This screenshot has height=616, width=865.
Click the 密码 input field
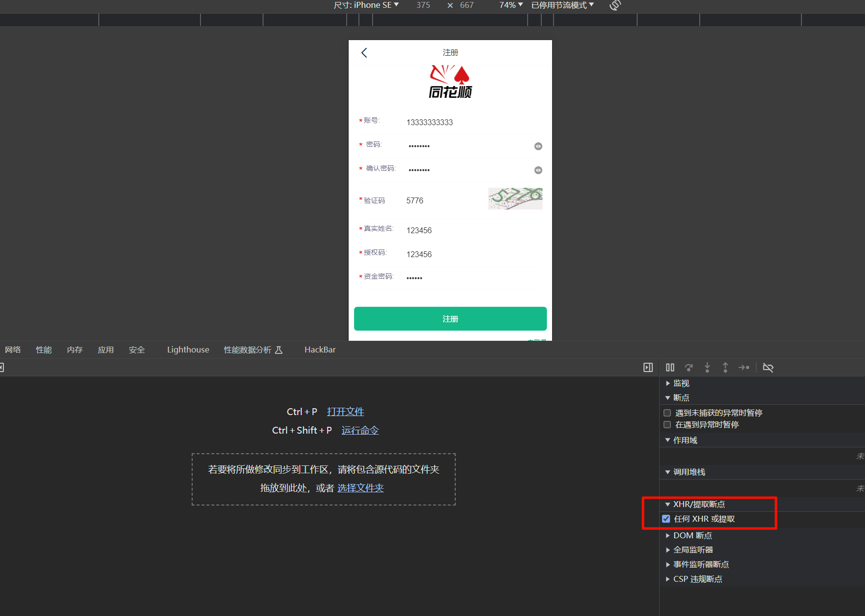469,146
